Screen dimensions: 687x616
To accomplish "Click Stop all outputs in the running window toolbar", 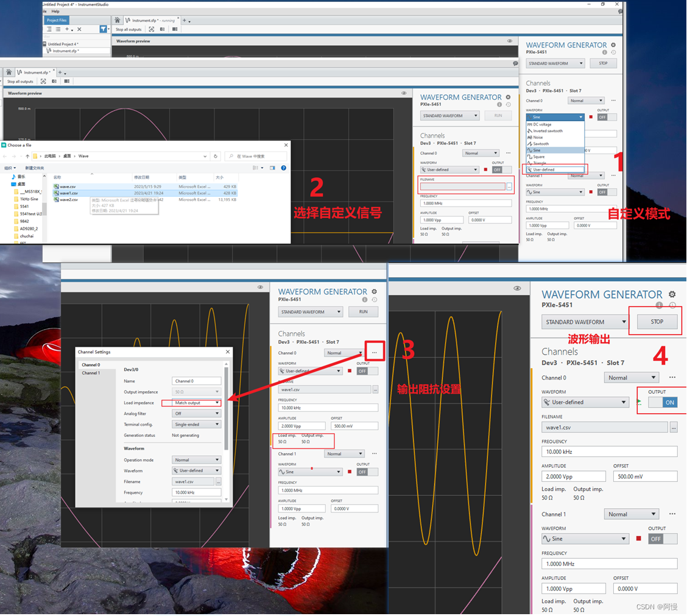I will pyautogui.click(x=129, y=29).
